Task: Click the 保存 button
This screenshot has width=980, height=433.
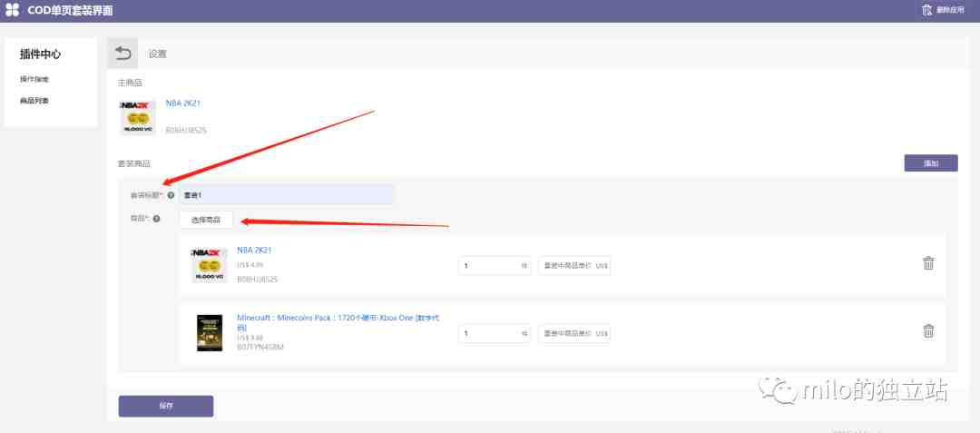Action: pos(166,406)
